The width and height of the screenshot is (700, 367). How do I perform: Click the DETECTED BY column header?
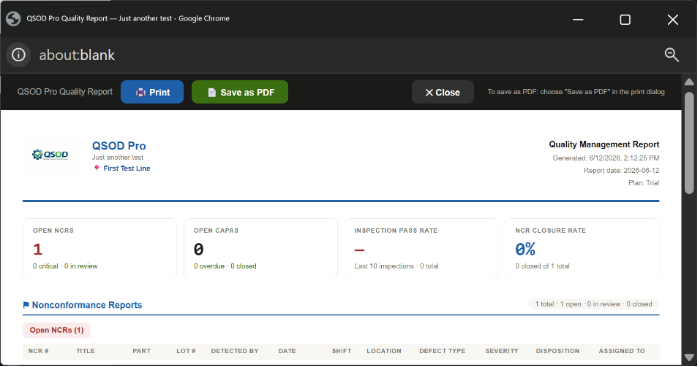point(235,351)
